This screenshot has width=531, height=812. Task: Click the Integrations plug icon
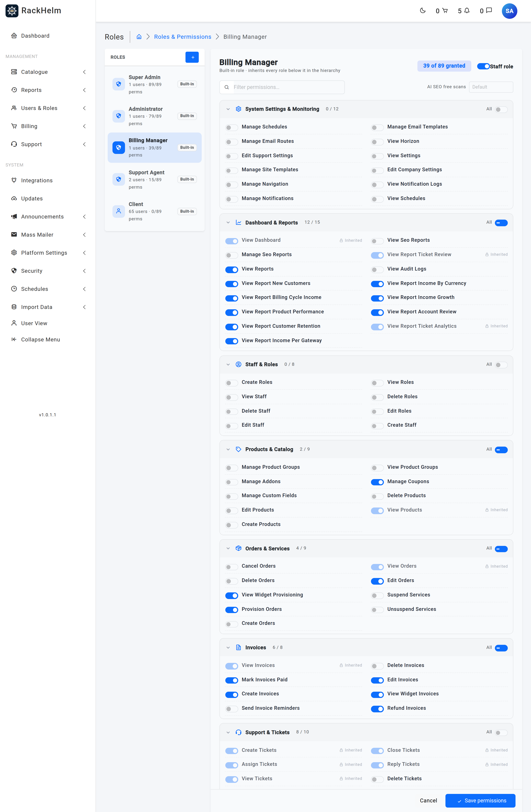[14, 180]
